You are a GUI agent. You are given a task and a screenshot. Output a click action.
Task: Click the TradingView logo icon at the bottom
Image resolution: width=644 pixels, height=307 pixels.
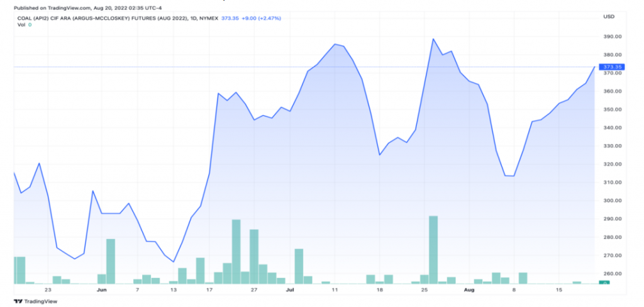tap(18, 301)
